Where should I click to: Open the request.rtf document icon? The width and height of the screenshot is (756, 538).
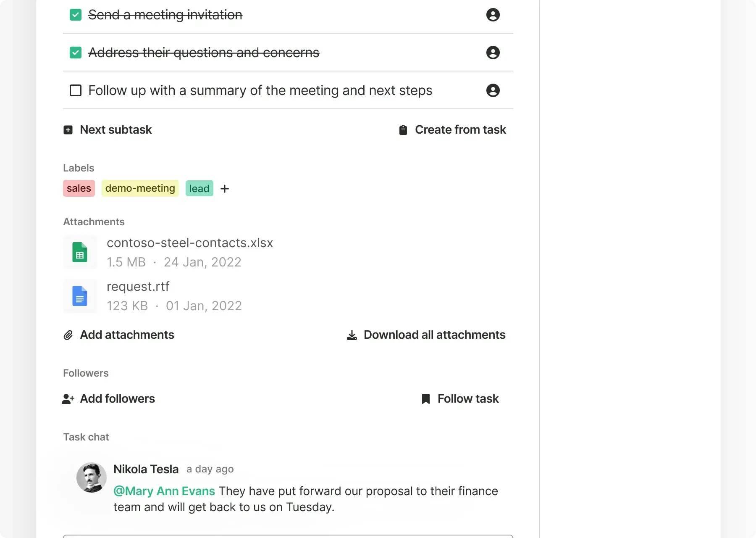click(80, 296)
